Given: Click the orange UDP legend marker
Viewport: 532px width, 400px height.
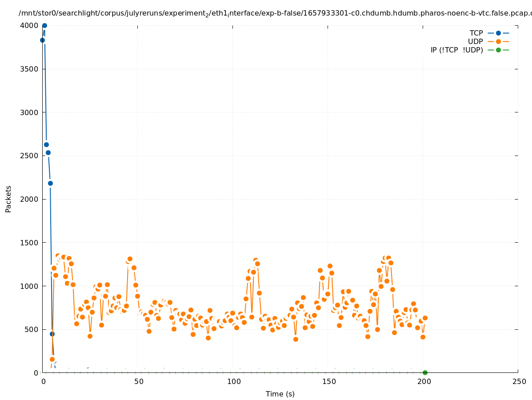Looking at the screenshot, I should pyautogui.click(x=498, y=41).
